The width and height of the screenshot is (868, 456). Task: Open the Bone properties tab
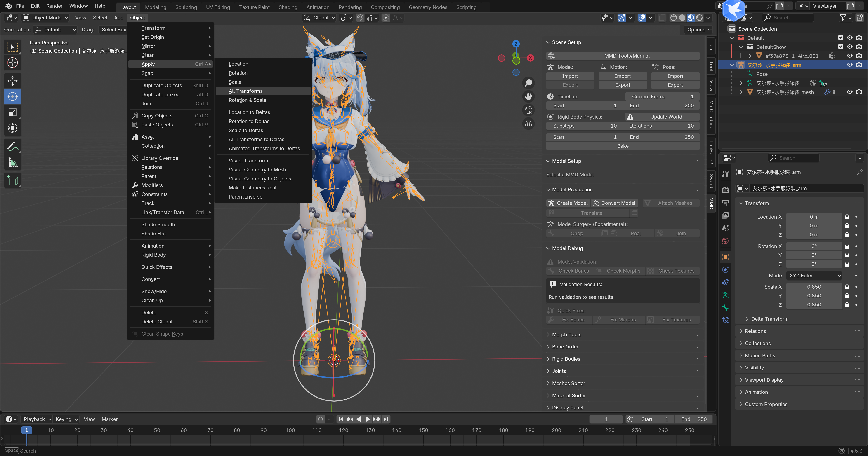(725, 308)
